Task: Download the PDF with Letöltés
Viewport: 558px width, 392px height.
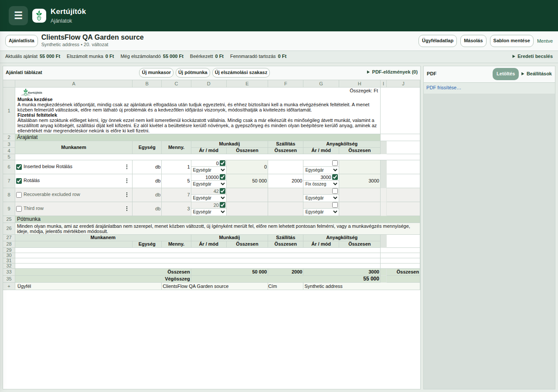Action: [x=506, y=74]
